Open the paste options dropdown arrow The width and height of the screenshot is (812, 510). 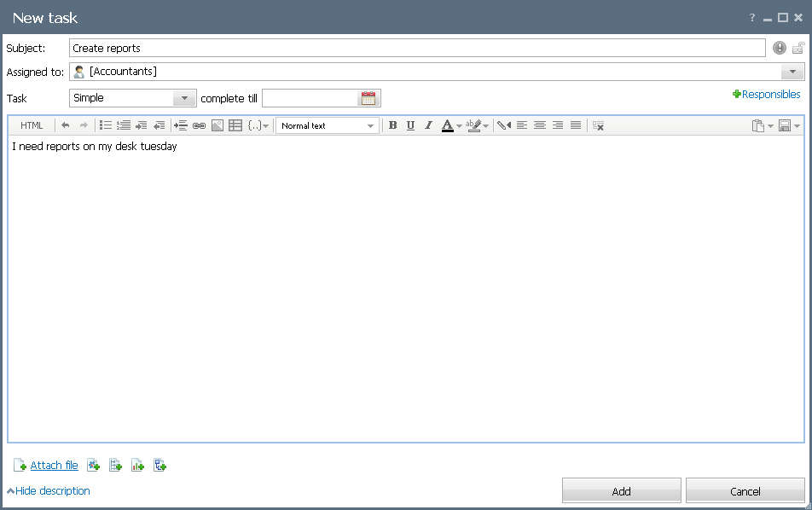click(770, 126)
